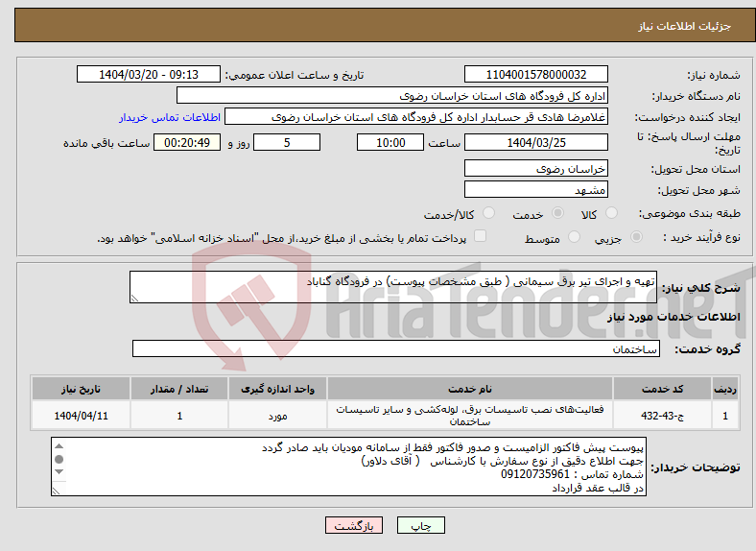This screenshot has width=756, height=551.
Task: Click the delivery province field خراسان رضوی
Action: coord(535,168)
